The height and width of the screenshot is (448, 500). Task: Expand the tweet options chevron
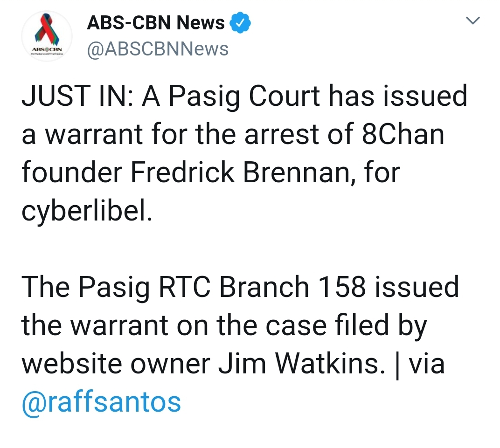point(472,21)
